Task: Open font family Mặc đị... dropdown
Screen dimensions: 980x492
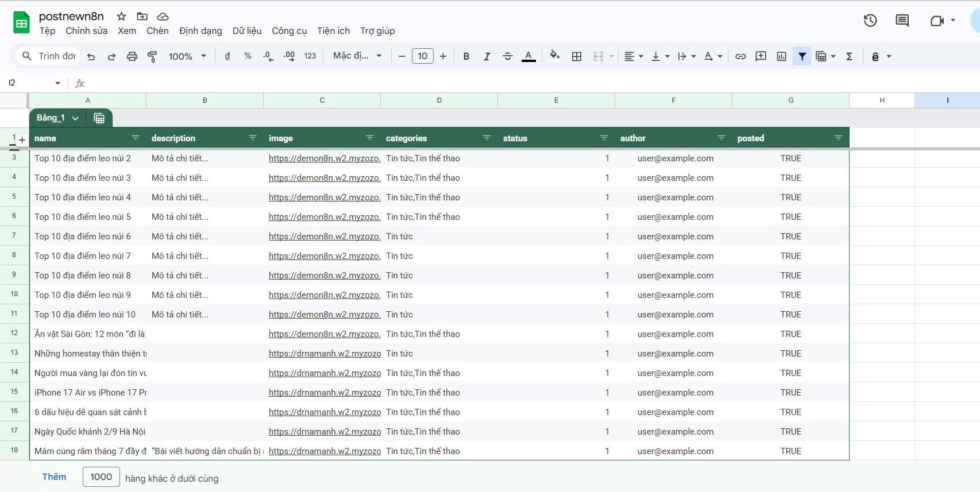Action: (357, 56)
